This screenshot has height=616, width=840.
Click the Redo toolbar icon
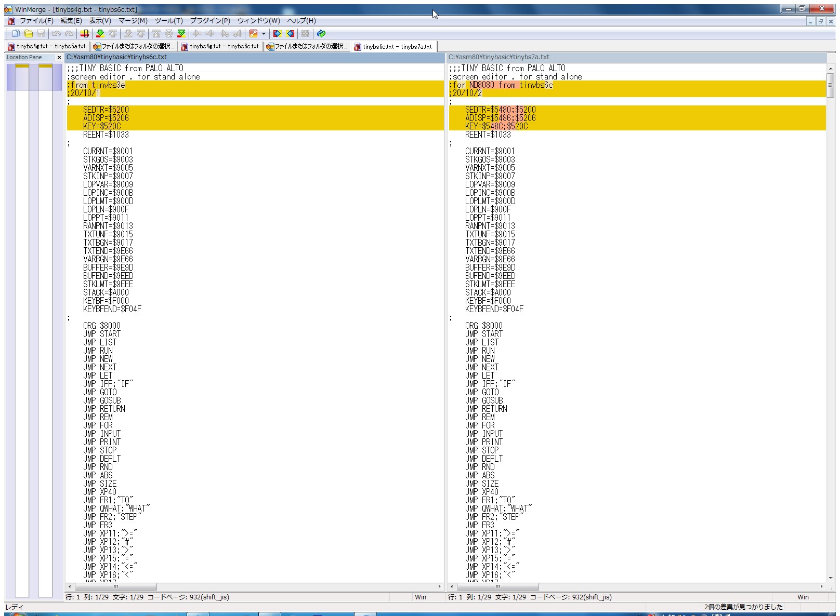click(69, 33)
